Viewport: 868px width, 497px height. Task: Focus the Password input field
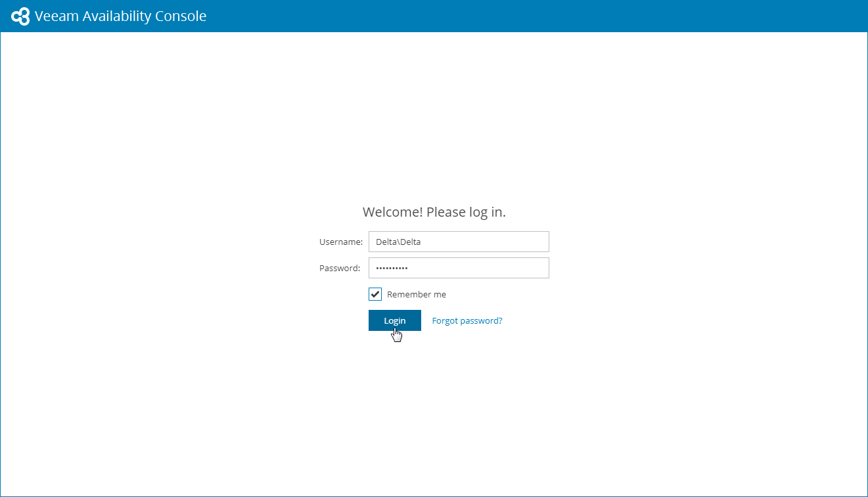459,268
